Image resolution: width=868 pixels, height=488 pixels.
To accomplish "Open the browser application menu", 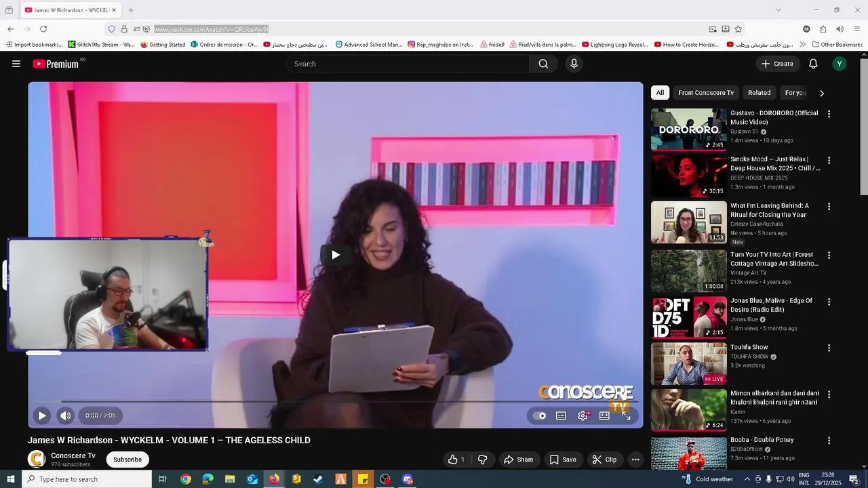I will pyautogui.click(x=857, y=29).
